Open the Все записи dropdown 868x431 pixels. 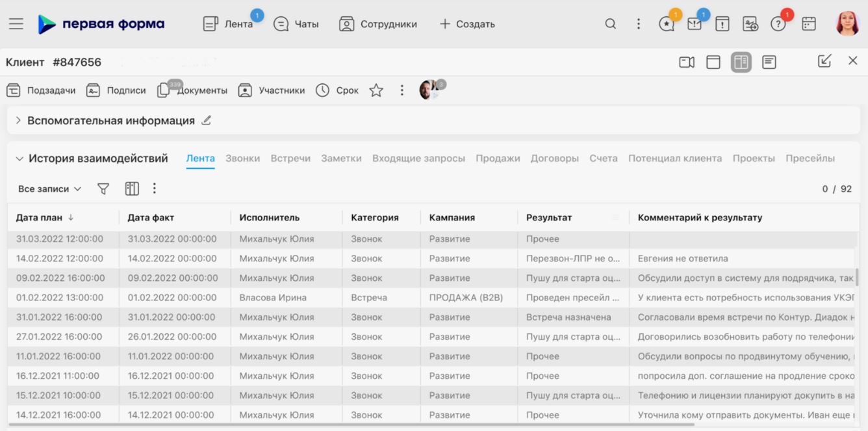(x=50, y=189)
